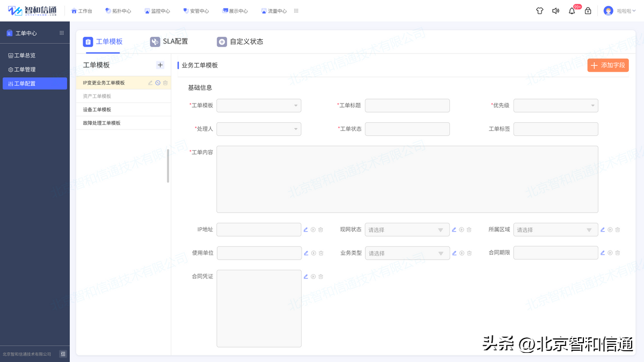Add a new template with plus icon
Viewport: 644px width, 362px height.
[x=160, y=65]
